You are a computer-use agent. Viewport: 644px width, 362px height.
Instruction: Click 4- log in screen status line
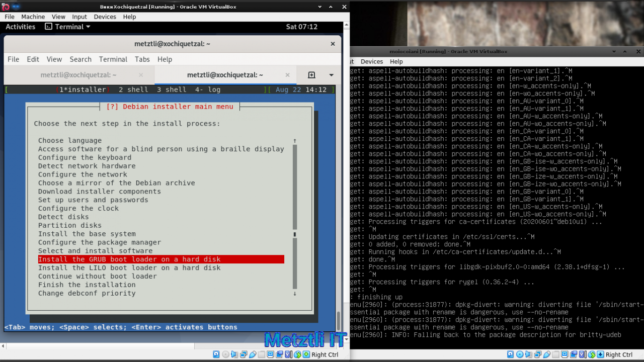point(208,89)
